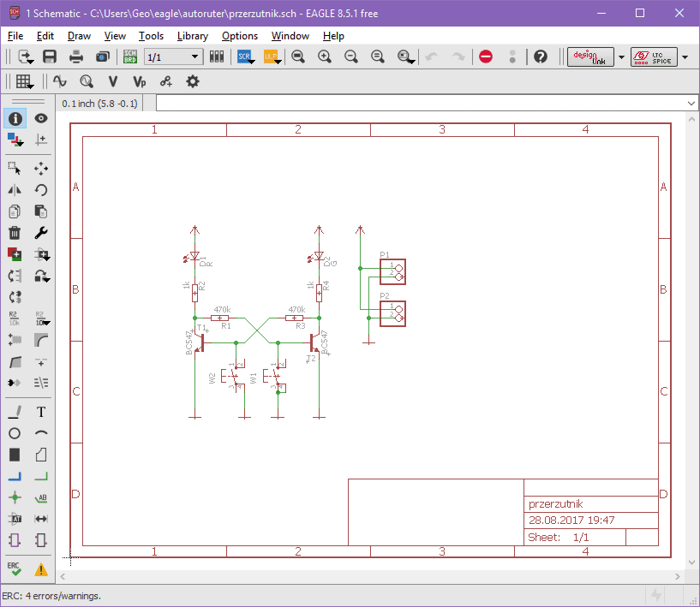Expand the command line history dropdown
Viewport: 700px width, 607px height.
691,103
